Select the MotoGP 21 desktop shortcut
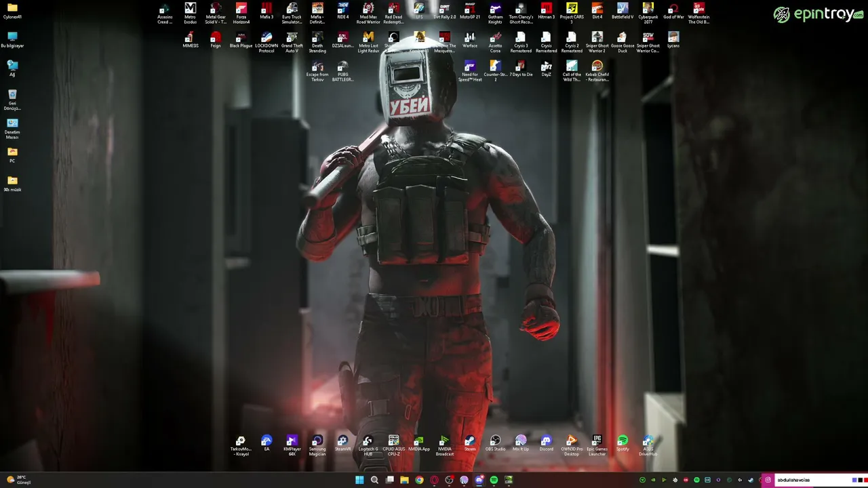 470,11
